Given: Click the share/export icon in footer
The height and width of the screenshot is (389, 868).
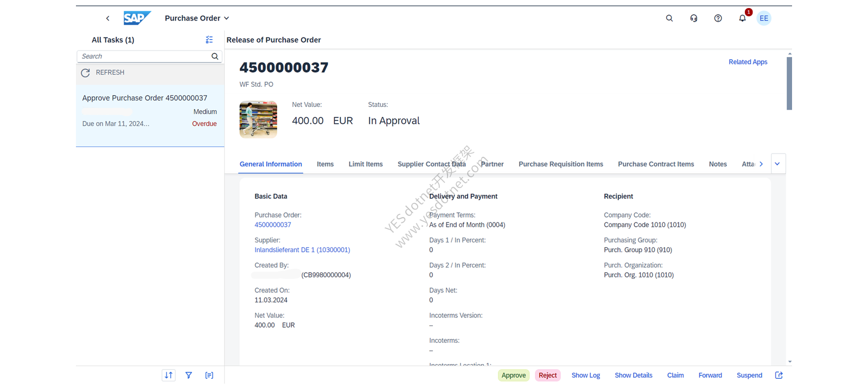Looking at the screenshot, I should [x=779, y=375].
